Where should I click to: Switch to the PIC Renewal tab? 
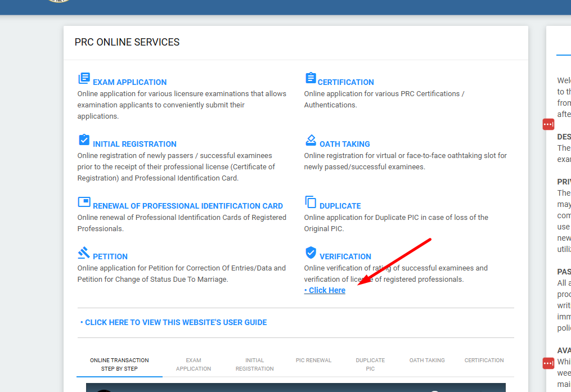tap(313, 361)
